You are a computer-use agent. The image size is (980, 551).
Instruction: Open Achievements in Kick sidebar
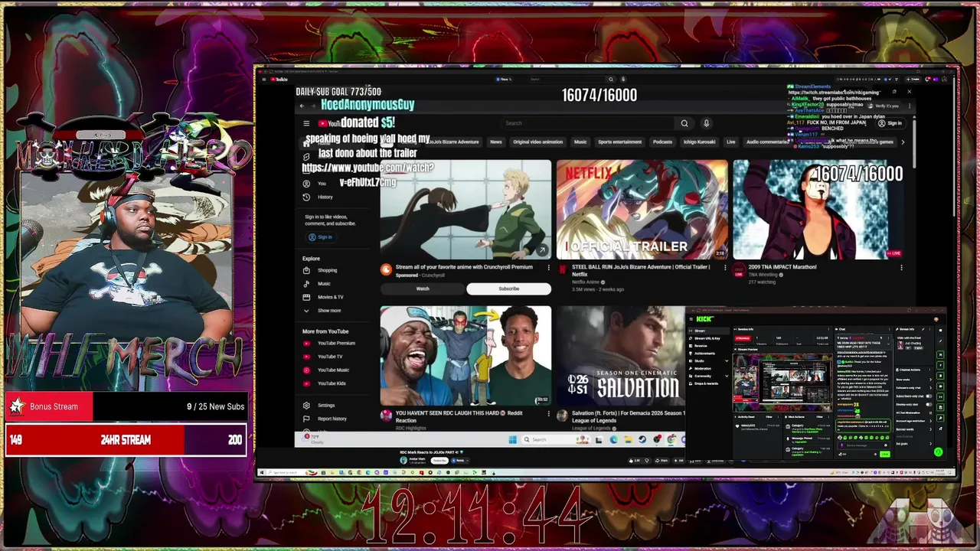(706, 354)
